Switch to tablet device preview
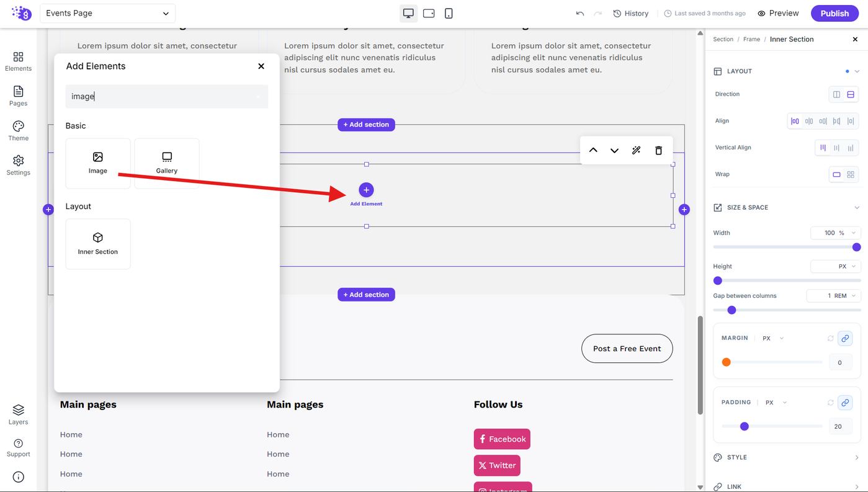The image size is (868, 492). tap(429, 13)
